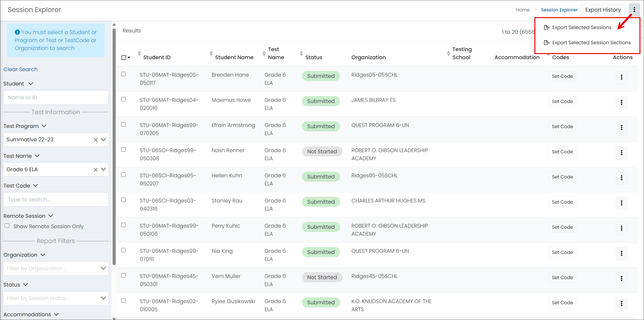Open actions menu for Brenden Hane row
644x320 pixels.
621,77
